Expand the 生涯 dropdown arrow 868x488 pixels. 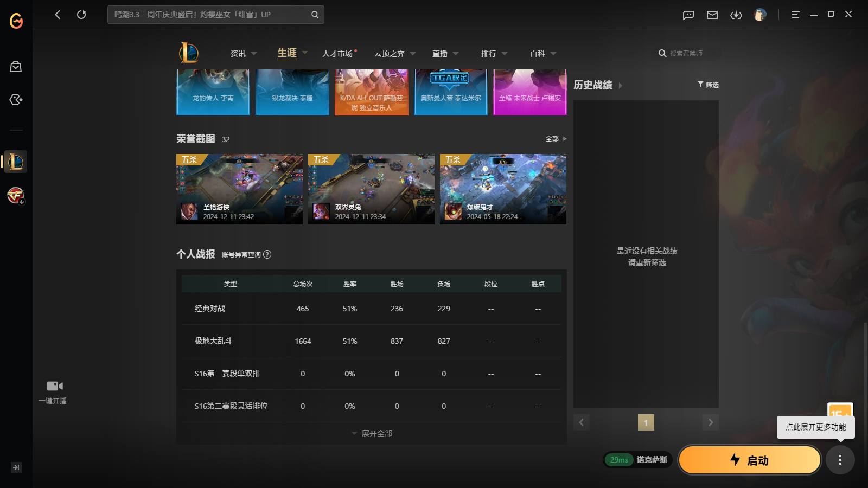tap(305, 53)
